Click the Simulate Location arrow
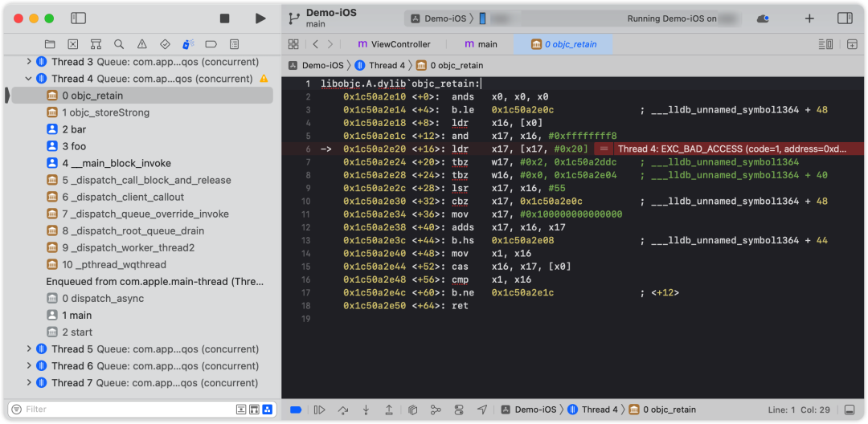868x424 pixels. point(482,410)
